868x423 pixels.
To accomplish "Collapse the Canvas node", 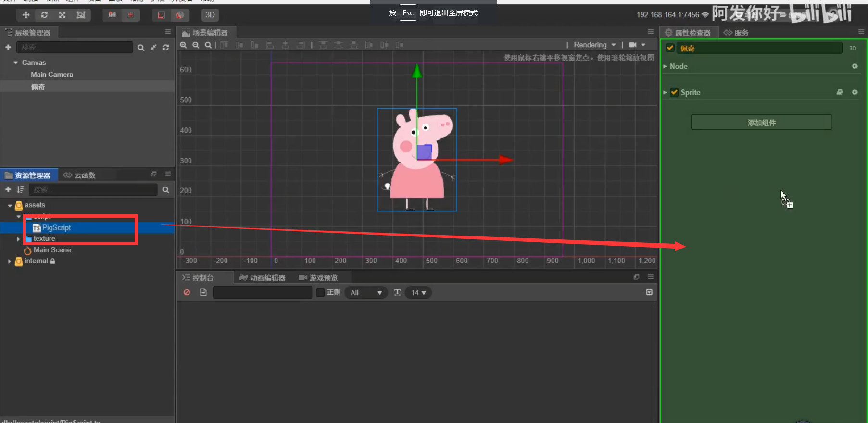I will [16, 62].
